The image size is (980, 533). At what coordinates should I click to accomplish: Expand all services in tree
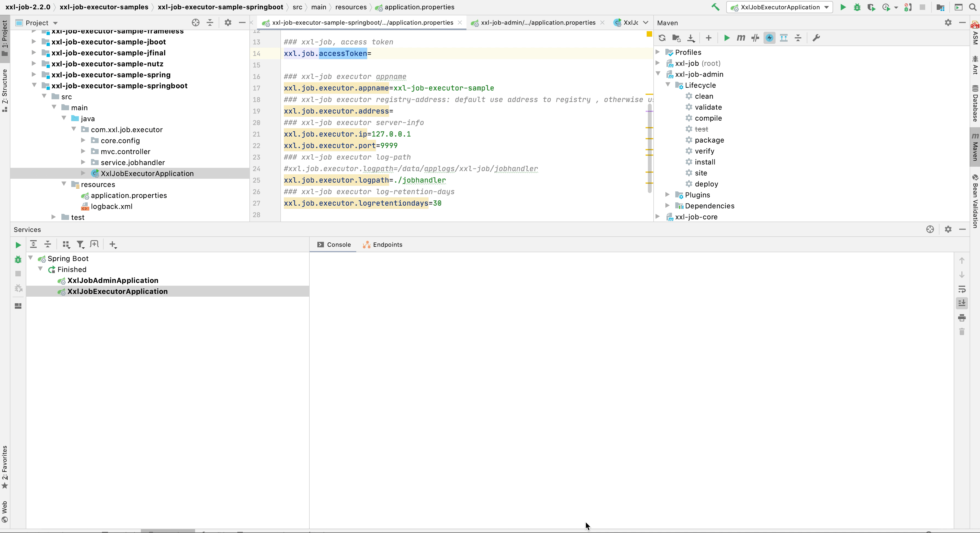click(x=33, y=244)
